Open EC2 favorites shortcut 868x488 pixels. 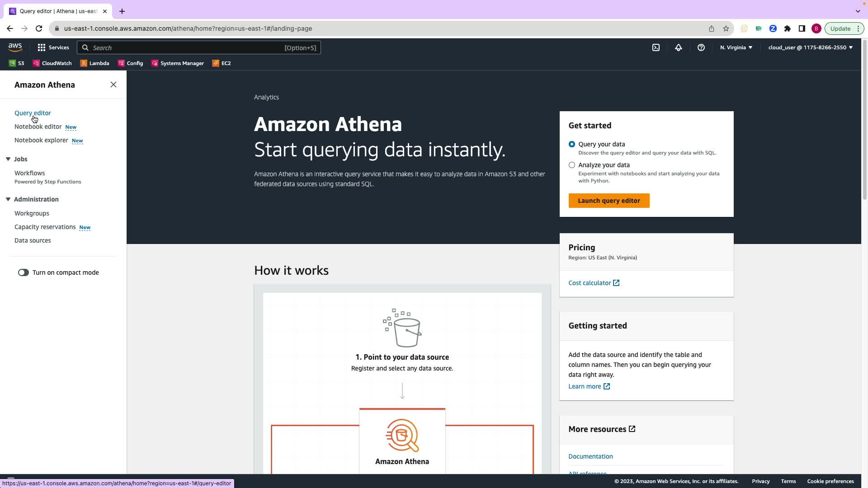point(222,63)
